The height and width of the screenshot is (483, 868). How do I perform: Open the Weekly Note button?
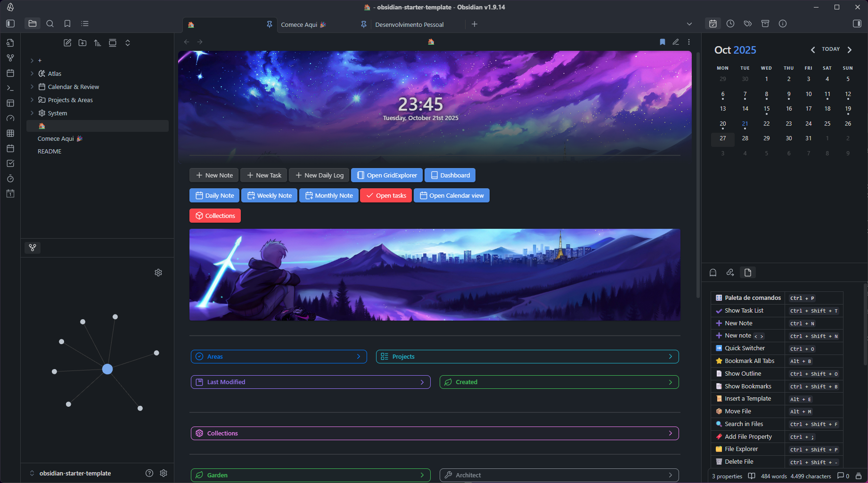(x=270, y=195)
